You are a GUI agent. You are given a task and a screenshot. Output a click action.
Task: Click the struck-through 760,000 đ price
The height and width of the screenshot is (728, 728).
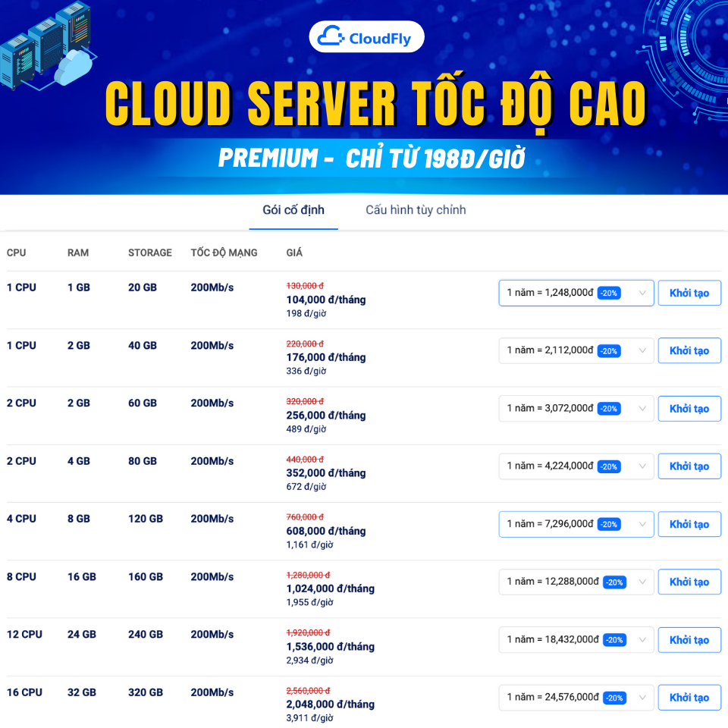pos(305,517)
